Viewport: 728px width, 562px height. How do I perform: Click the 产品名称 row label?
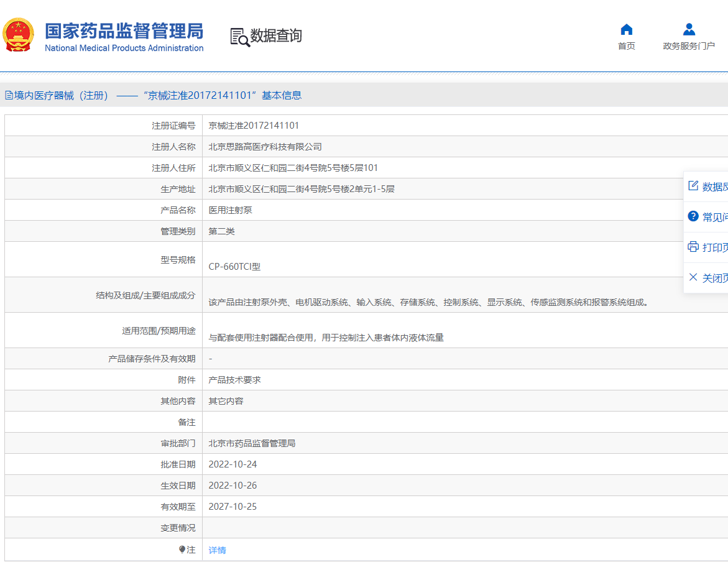point(178,210)
